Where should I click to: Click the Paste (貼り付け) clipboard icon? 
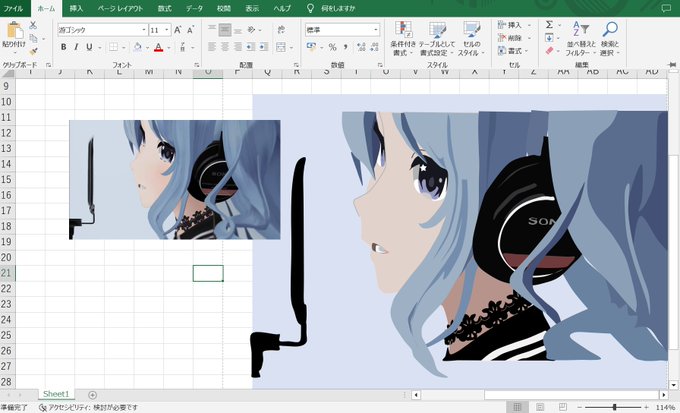click(15, 30)
